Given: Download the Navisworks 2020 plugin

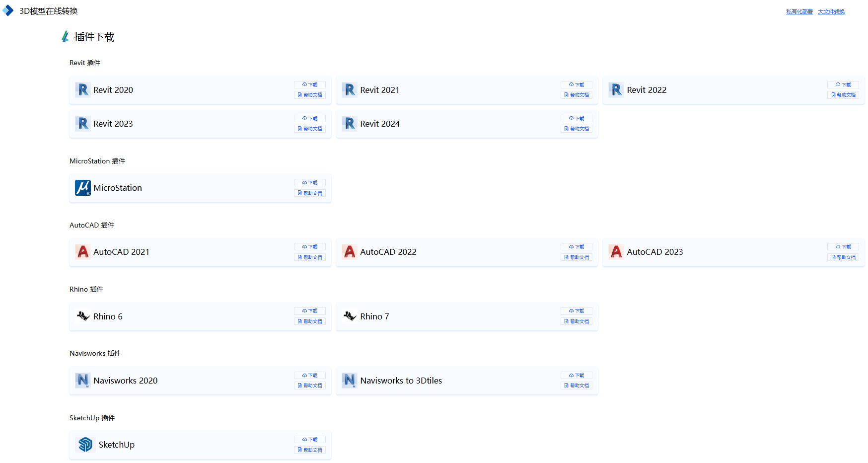Looking at the screenshot, I should point(310,375).
